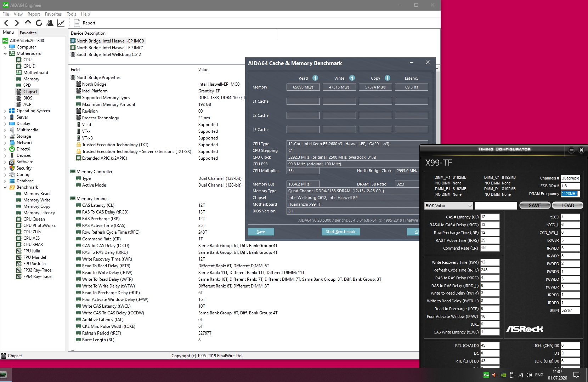
Task: Select the ACPI tree item
Action: pos(28,104)
